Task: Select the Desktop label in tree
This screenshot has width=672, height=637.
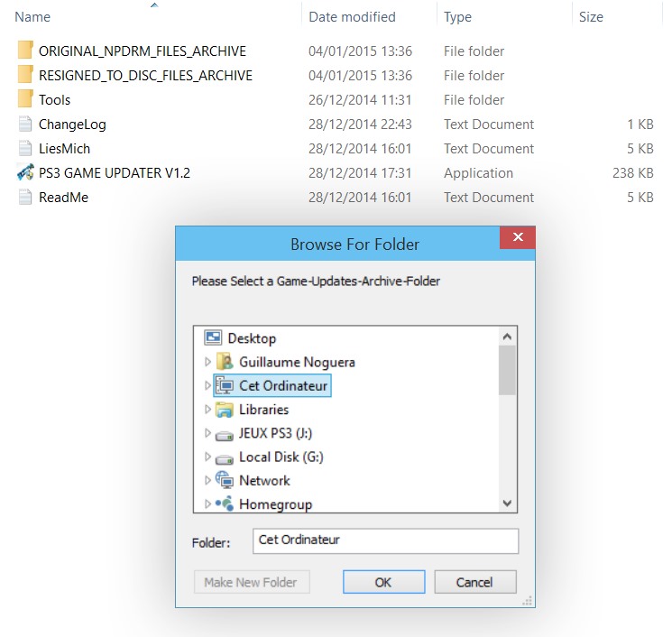Action: [x=252, y=338]
